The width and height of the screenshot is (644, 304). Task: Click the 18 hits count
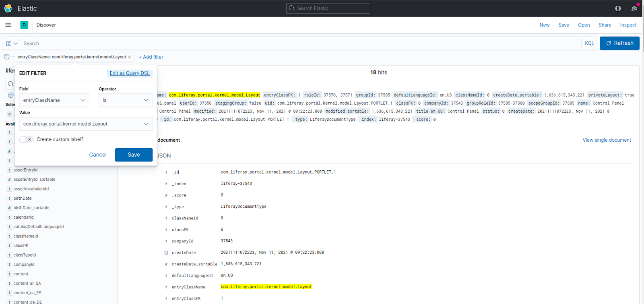pos(379,72)
